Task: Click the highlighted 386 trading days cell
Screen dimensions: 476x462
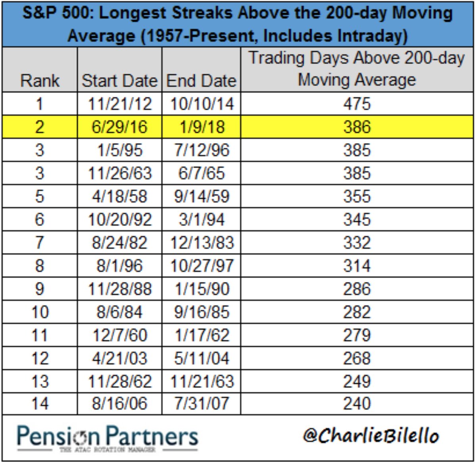Action: pos(357,127)
